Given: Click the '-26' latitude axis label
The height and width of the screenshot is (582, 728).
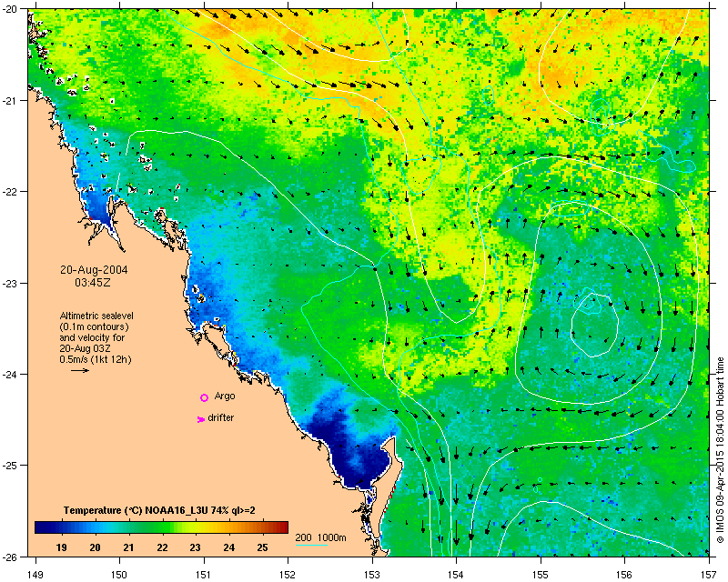Looking at the screenshot, I should point(11,557).
